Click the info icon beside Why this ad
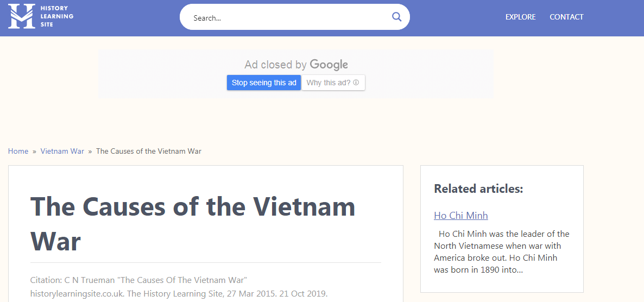 [x=356, y=83]
